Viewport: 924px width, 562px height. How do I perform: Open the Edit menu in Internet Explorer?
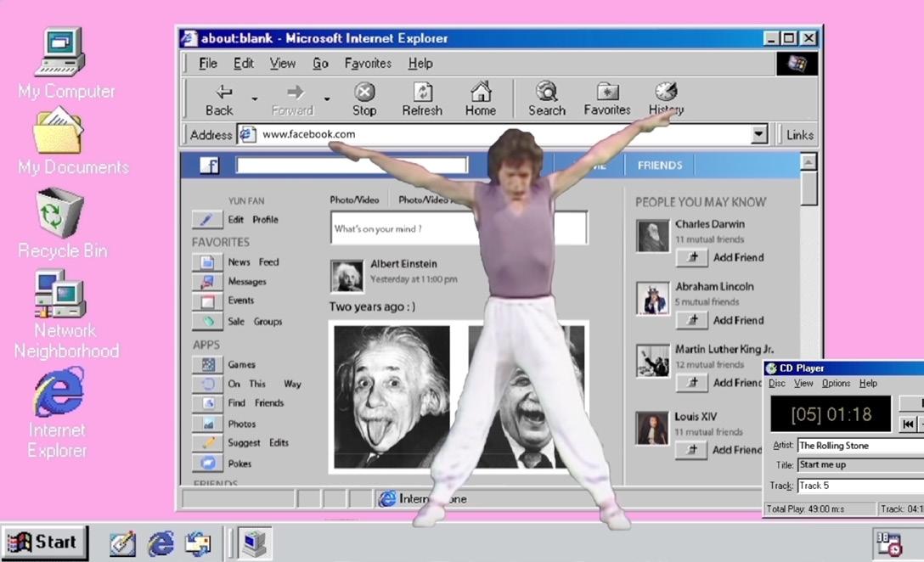(x=244, y=63)
